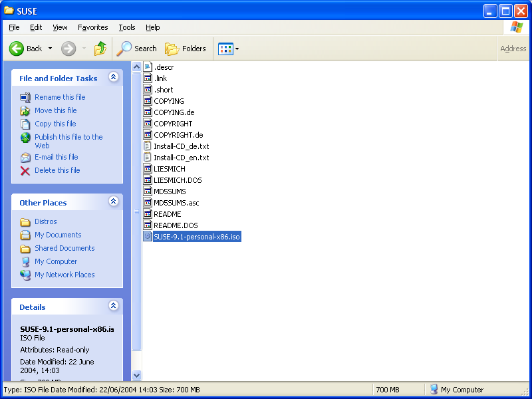
Task: Click the Up folder icon
Action: [100, 49]
